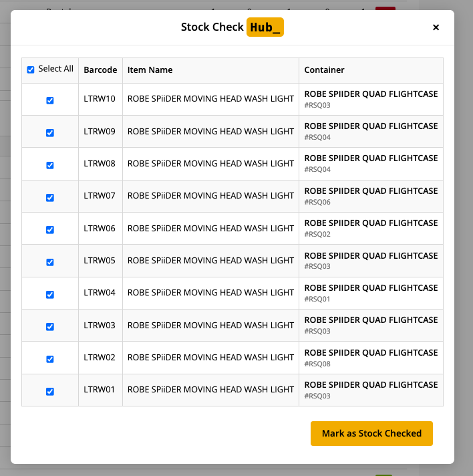Select barcode text LTRW03
Image resolution: width=473 pixels, height=476 pixels.
coord(100,325)
